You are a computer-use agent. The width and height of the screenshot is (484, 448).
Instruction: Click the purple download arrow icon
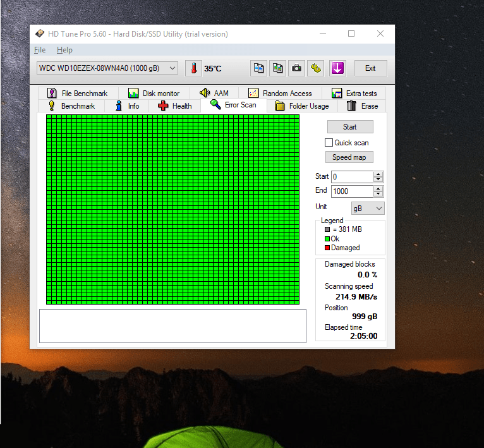tap(337, 68)
